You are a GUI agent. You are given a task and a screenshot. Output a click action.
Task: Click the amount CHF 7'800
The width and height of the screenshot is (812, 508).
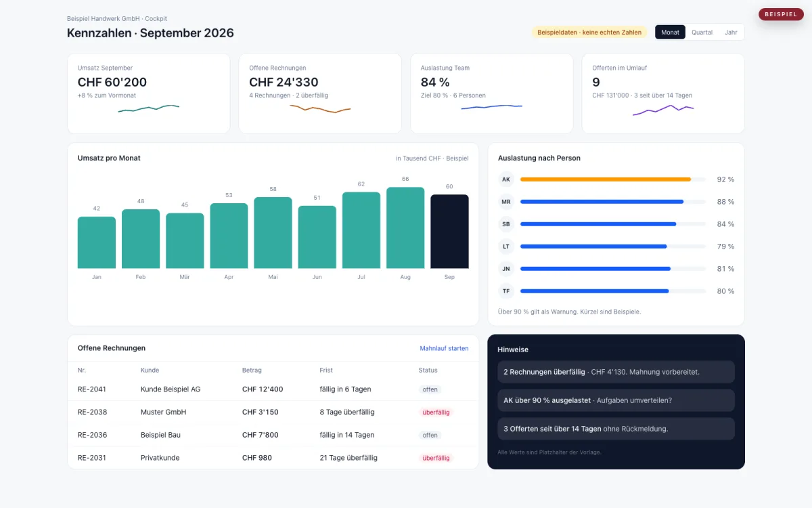261,435
